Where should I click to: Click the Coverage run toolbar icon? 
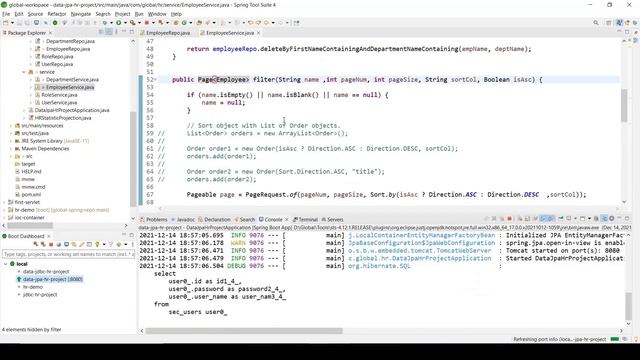[x=132, y=23]
